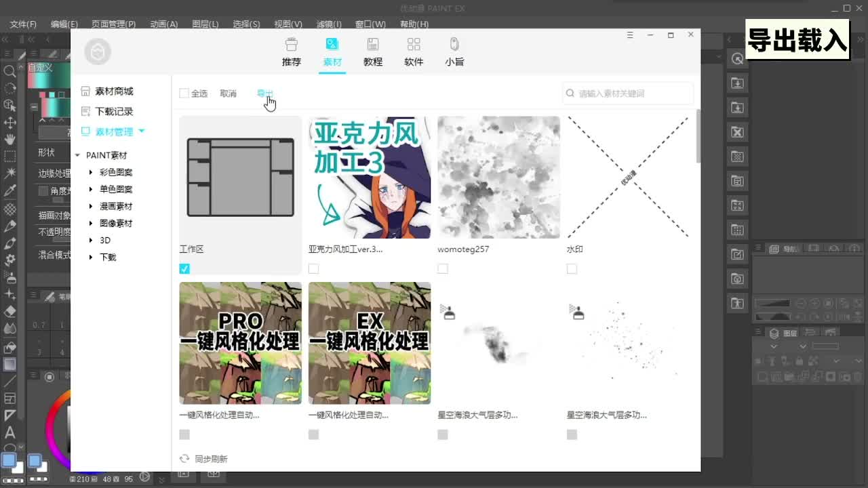Select the Pen nib tool
The width and height of the screenshot is (868, 488).
(x=10, y=226)
